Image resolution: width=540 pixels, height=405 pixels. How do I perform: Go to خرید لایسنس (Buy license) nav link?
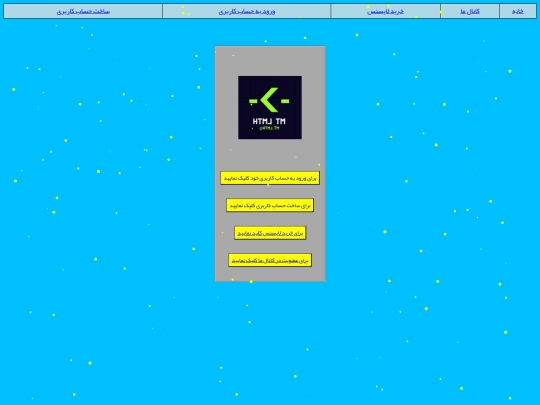pos(385,11)
